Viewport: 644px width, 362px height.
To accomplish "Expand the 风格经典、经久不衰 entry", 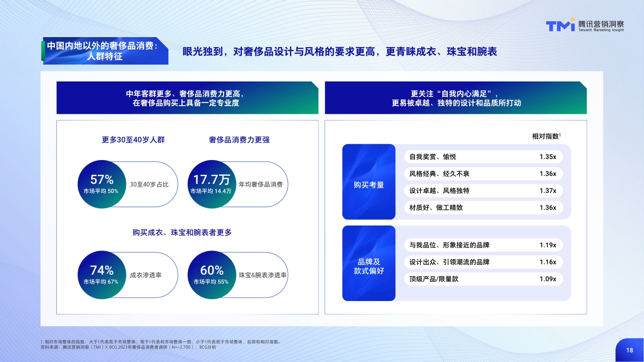I will pyautogui.click(x=483, y=173).
